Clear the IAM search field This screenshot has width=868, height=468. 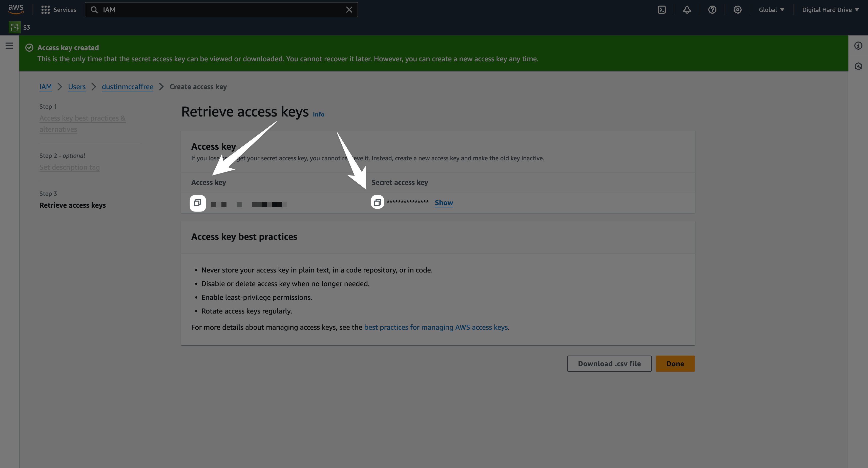[349, 10]
